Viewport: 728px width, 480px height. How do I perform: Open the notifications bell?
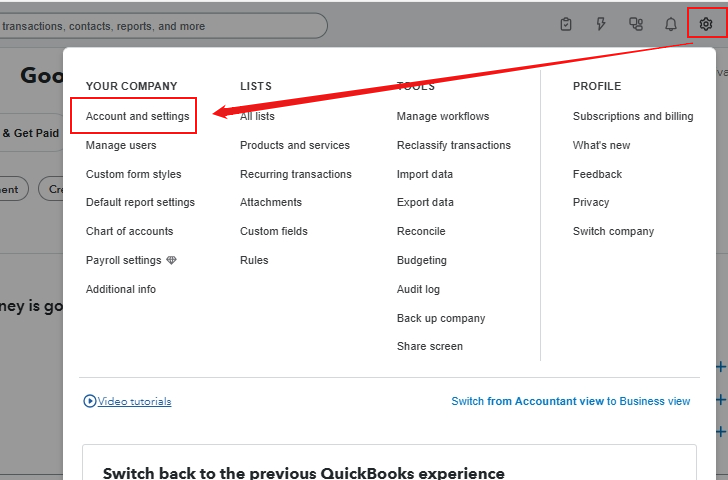[x=671, y=24]
